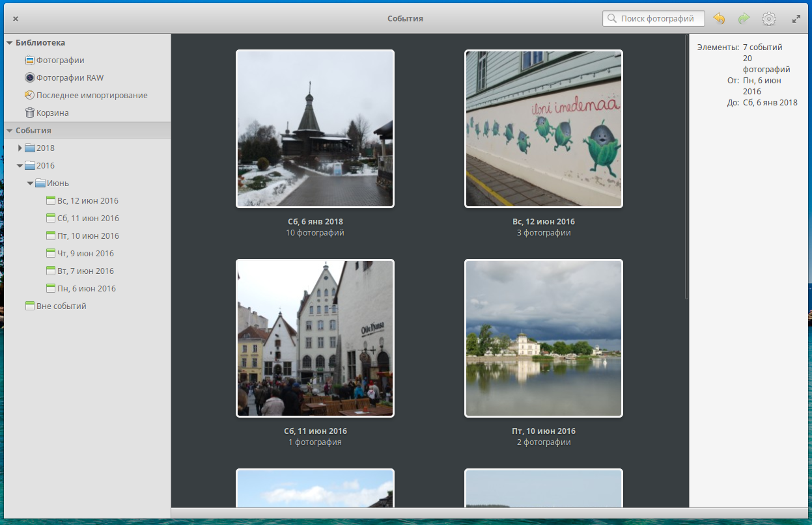Choose the Пн, 6 июн 2016 event
The width and height of the screenshot is (812, 525).
[x=86, y=289]
